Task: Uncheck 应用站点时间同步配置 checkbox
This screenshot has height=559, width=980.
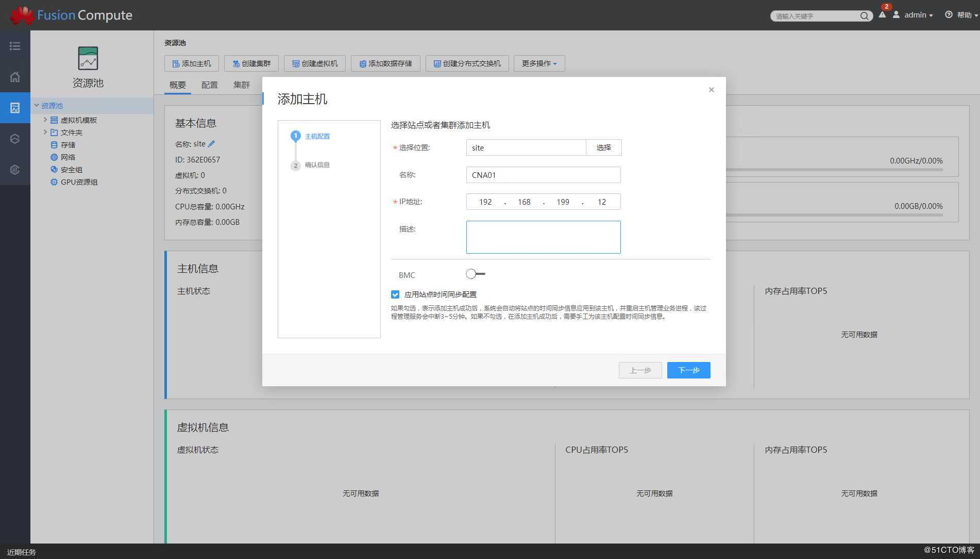Action: click(395, 294)
